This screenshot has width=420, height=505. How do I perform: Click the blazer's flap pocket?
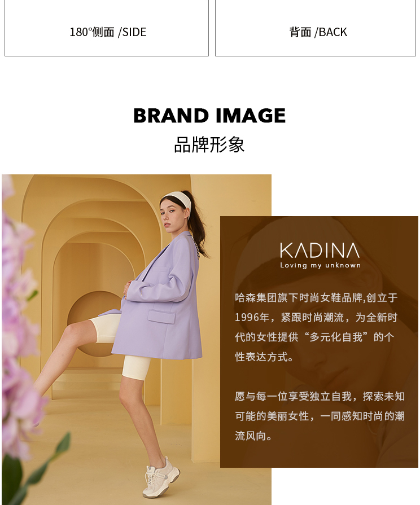(x=161, y=317)
